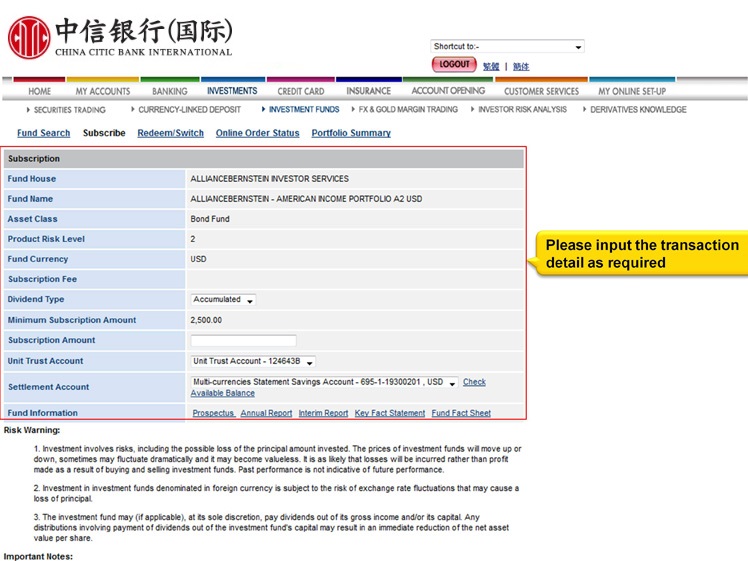
Task: Open FX & GOLD MARGIN TRADING submenu
Action: [408, 109]
